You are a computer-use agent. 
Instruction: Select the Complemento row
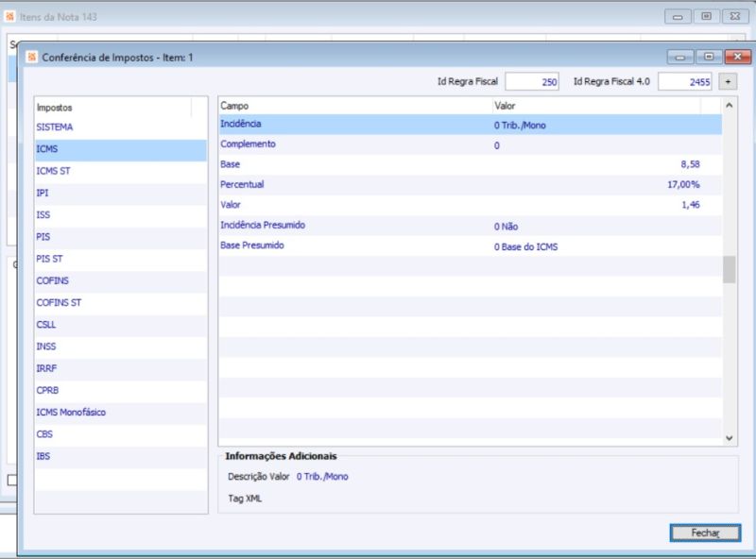coord(470,144)
